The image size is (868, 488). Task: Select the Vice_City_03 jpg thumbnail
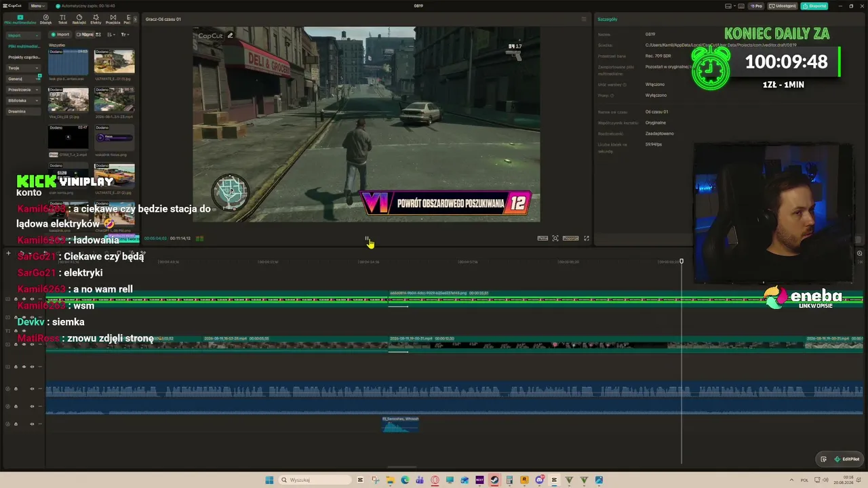[x=68, y=100]
